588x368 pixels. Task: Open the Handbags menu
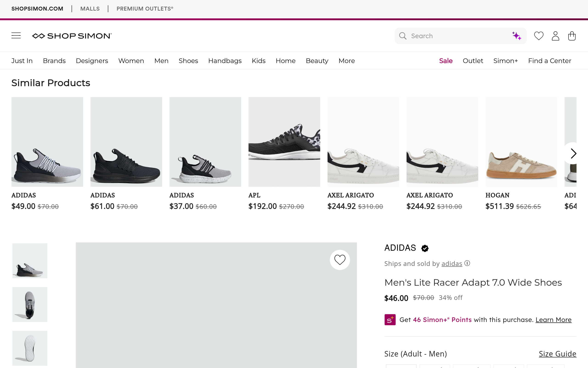(x=225, y=60)
